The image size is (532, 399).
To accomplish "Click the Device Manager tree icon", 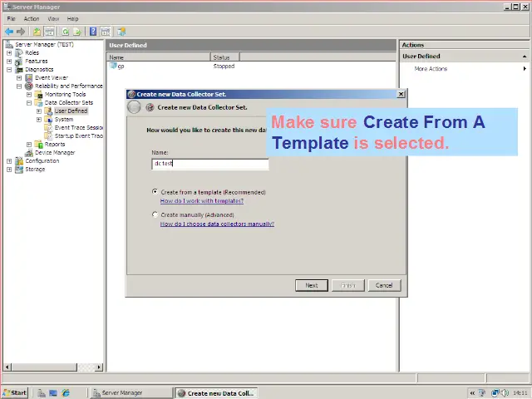I will 29,152.
